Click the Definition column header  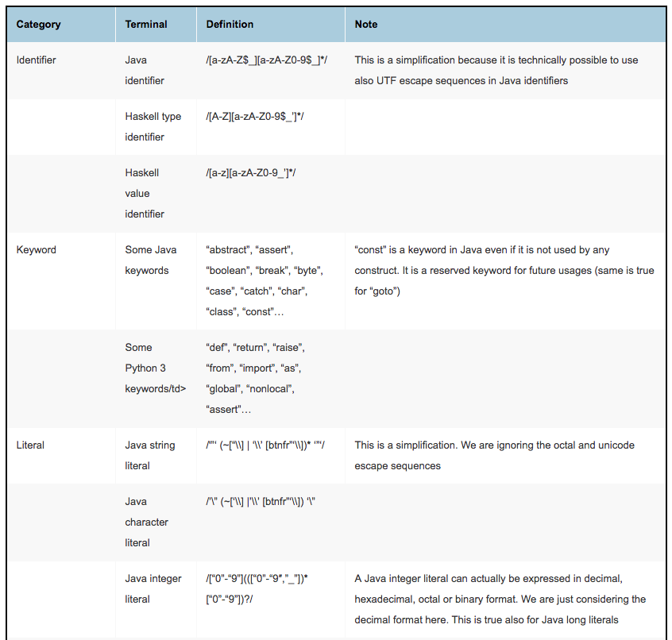click(229, 25)
